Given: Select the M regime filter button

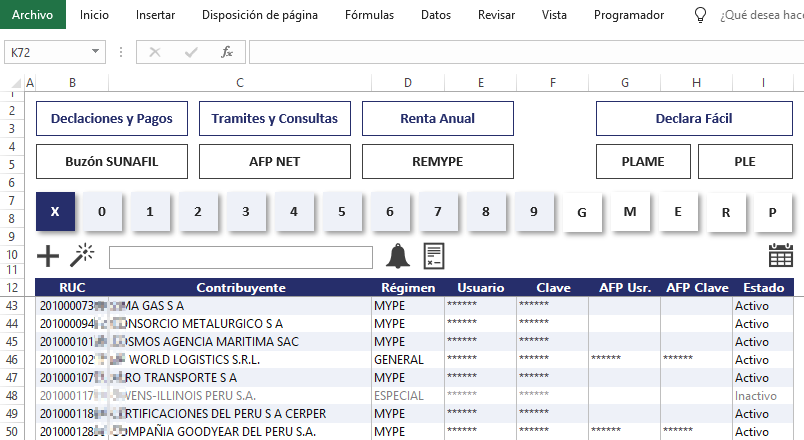Looking at the screenshot, I should 630,212.
